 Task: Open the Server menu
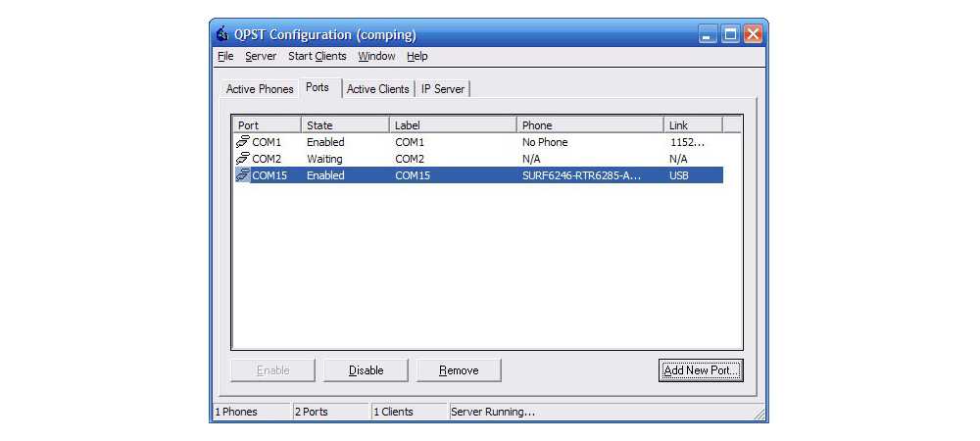pyautogui.click(x=261, y=57)
